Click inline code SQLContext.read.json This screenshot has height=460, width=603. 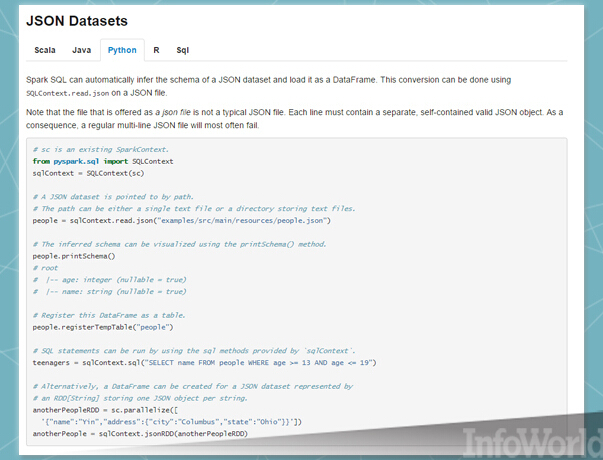click(68, 93)
